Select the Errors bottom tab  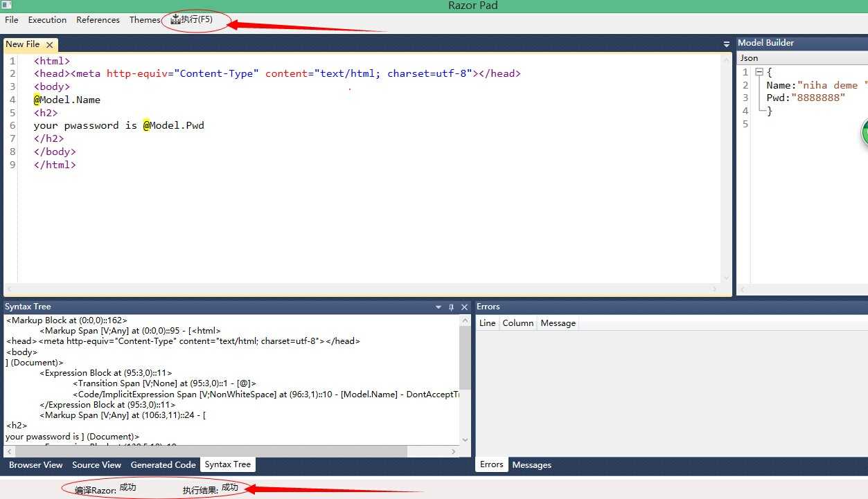pyautogui.click(x=491, y=465)
